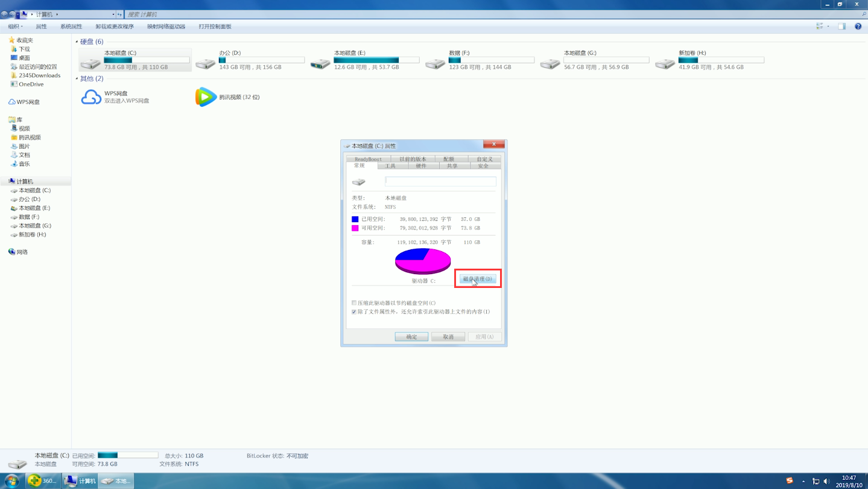Toggle the preview pane icon
This screenshot has width=868, height=489.
[x=841, y=27]
